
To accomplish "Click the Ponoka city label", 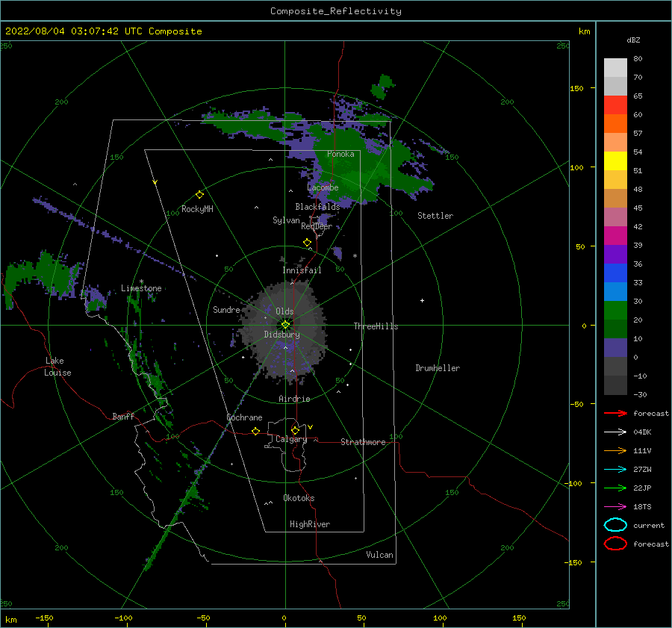I will point(340,154).
